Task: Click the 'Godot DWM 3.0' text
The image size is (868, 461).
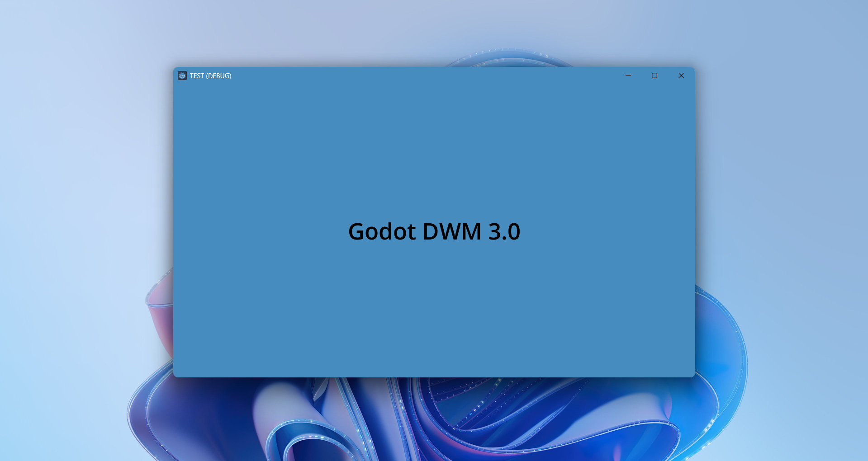Action: pos(434,231)
